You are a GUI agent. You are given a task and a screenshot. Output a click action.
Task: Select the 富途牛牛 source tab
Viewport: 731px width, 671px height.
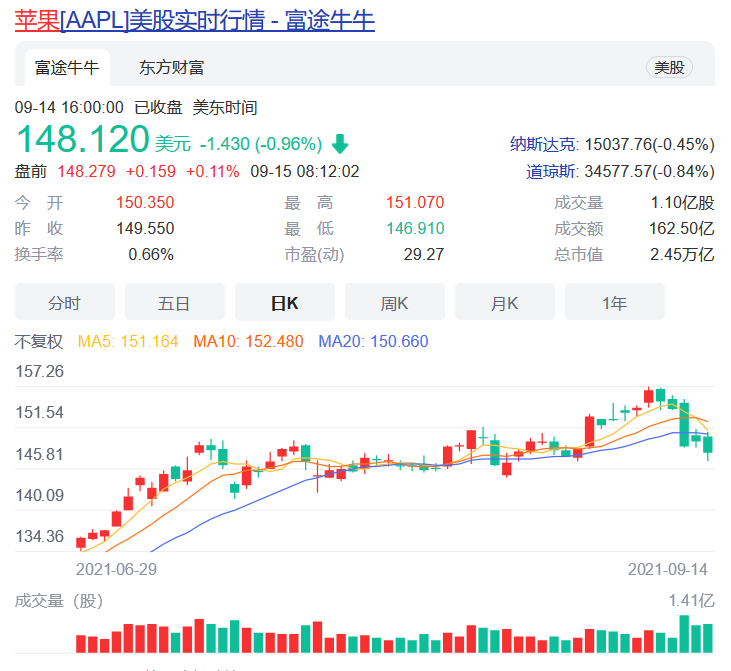[67, 68]
